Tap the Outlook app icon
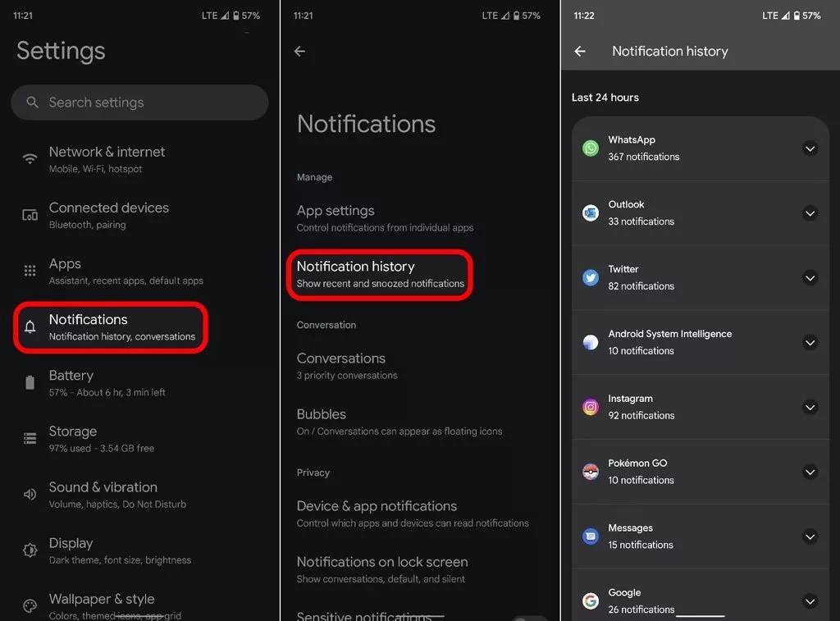840x621 pixels. click(591, 212)
